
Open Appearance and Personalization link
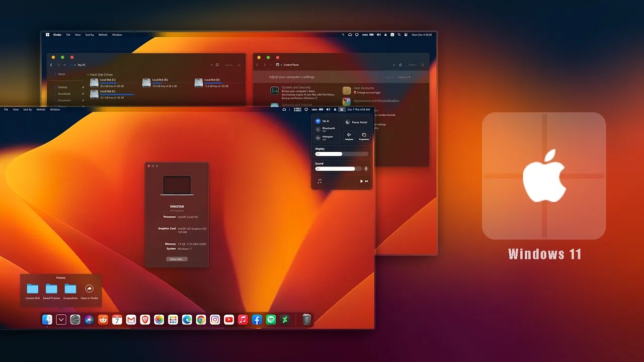point(376,101)
